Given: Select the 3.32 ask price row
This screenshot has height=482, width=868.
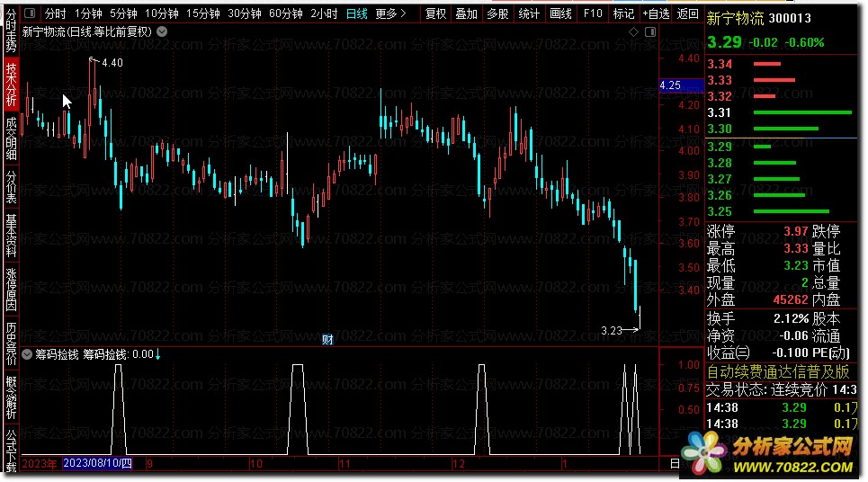Looking at the screenshot, I should click(782, 96).
